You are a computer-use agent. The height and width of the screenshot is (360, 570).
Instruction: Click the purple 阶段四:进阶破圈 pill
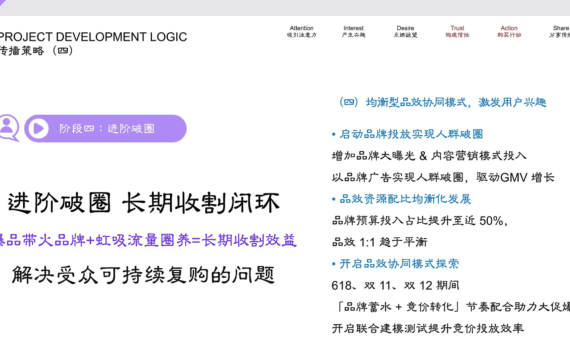(x=105, y=128)
